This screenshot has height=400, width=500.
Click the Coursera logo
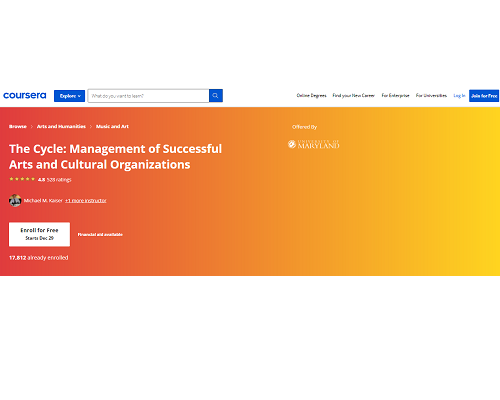25,96
